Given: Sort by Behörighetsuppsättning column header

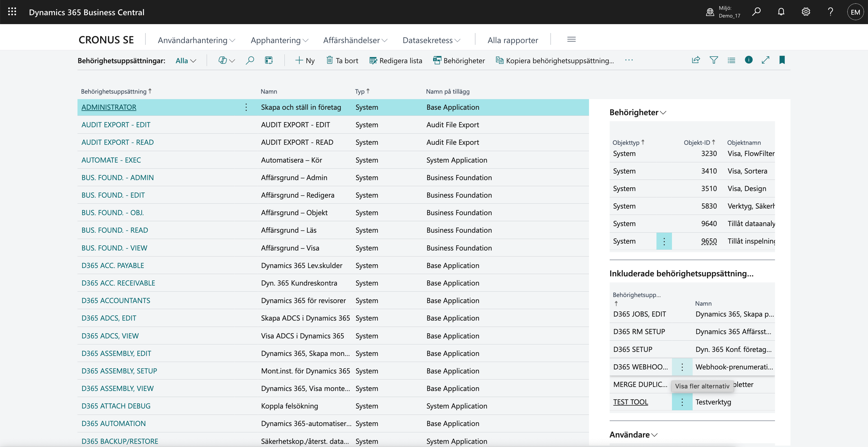Looking at the screenshot, I should (x=116, y=91).
